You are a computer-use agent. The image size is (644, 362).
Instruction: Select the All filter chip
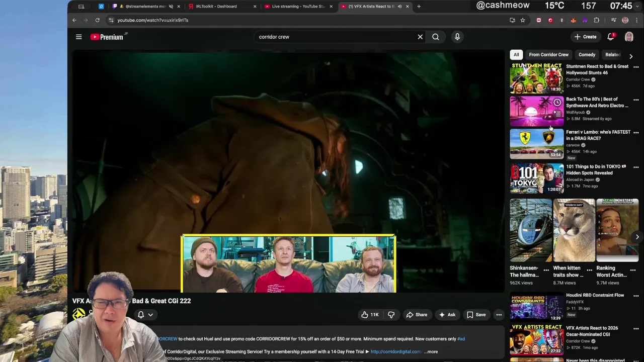516,55
